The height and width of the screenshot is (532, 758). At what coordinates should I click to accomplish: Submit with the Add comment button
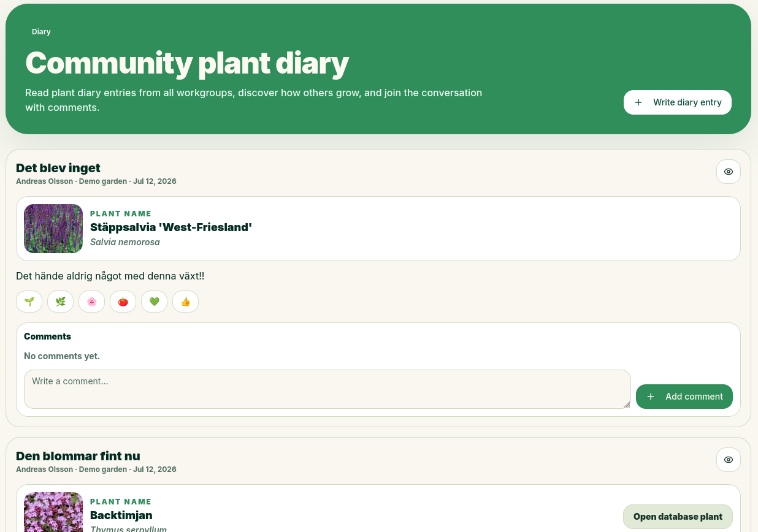pos(684,397)
